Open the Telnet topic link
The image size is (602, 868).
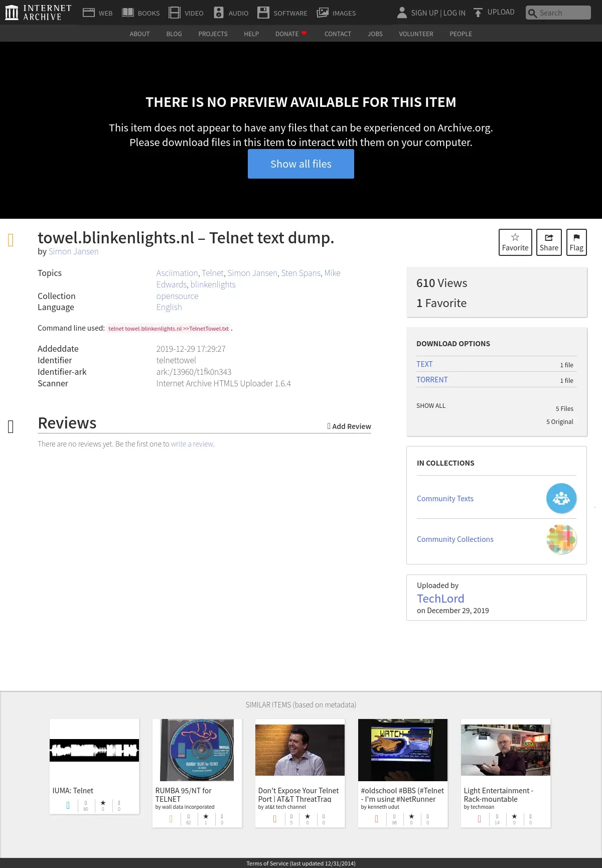pos(213,273)
